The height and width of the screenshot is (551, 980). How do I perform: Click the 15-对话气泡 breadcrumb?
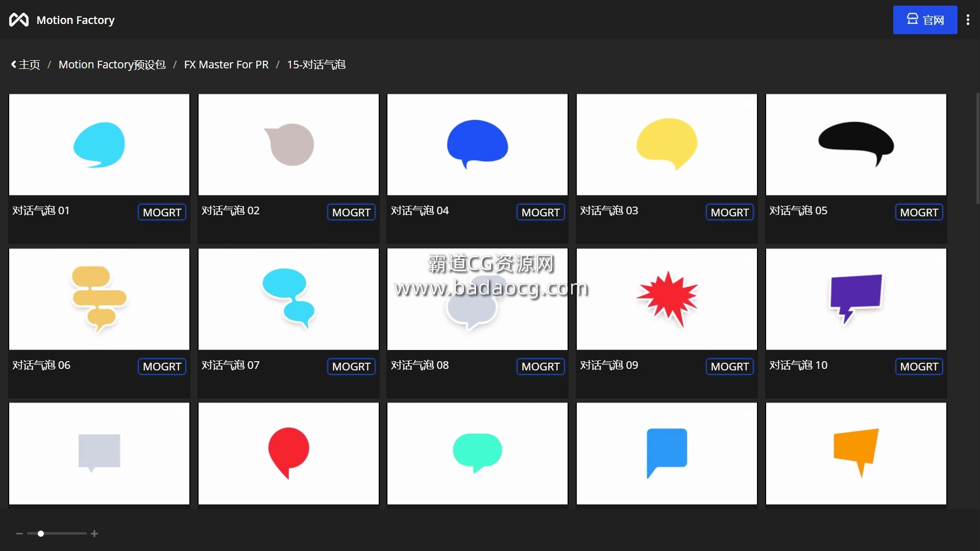[x=316, y=65]
